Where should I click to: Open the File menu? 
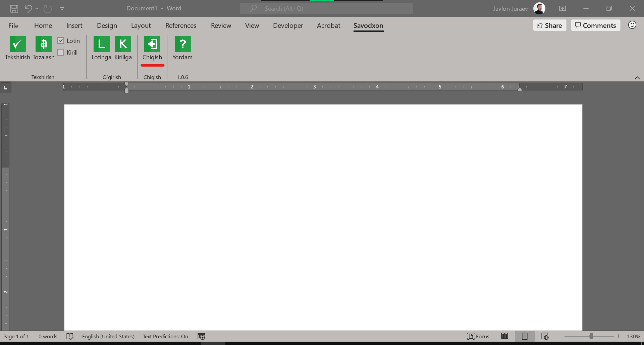coord(13,25)
